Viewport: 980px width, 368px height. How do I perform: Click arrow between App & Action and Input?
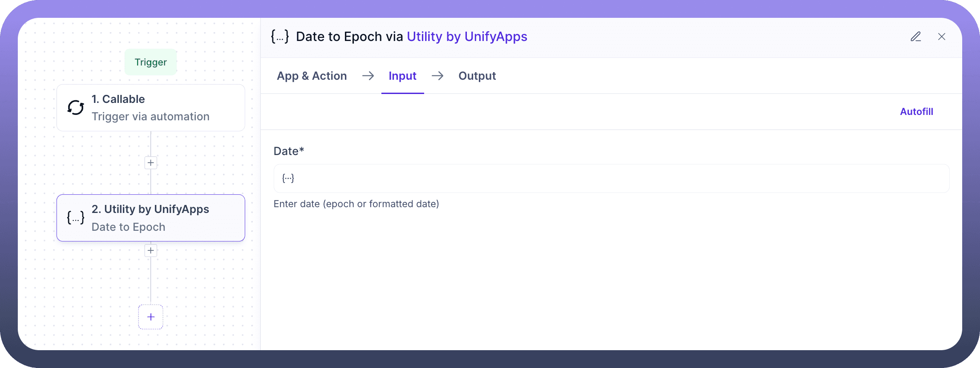point(368,76)
